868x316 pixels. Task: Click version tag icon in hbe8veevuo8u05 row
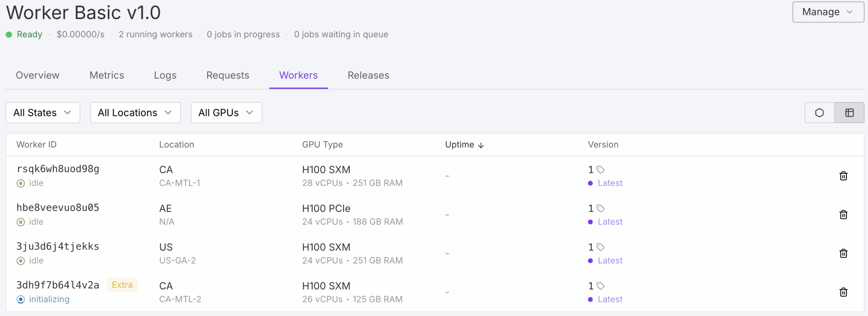600,208
